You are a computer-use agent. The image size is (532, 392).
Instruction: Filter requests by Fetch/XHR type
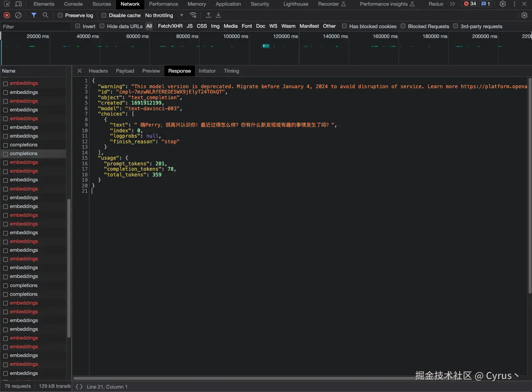170,26
